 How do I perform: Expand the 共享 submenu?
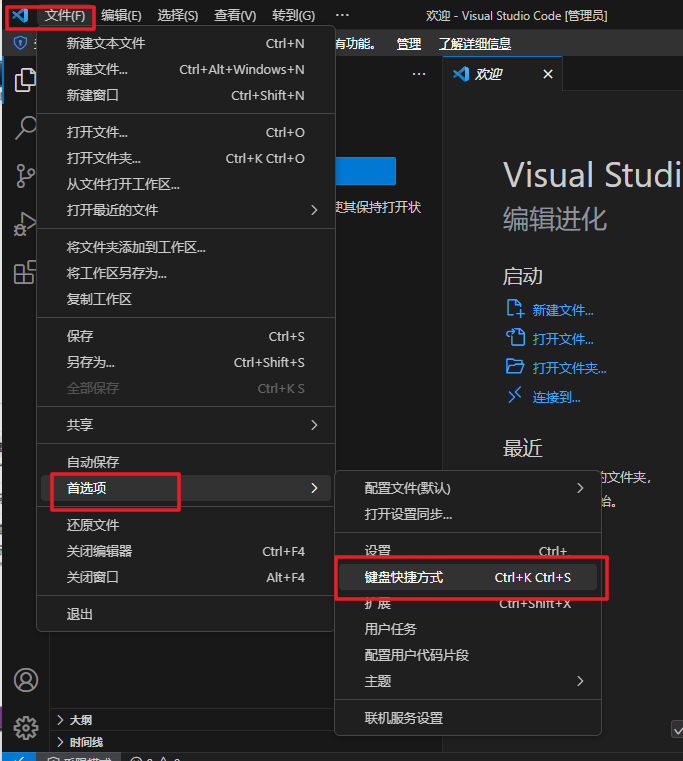point(185,425)
